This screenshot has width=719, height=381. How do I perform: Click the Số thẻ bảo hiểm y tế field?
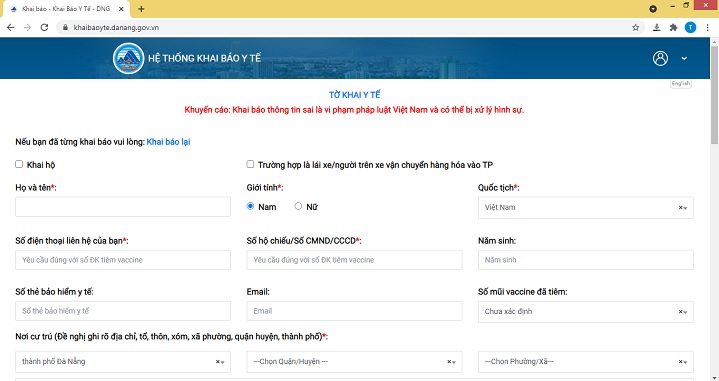(123, 311)
